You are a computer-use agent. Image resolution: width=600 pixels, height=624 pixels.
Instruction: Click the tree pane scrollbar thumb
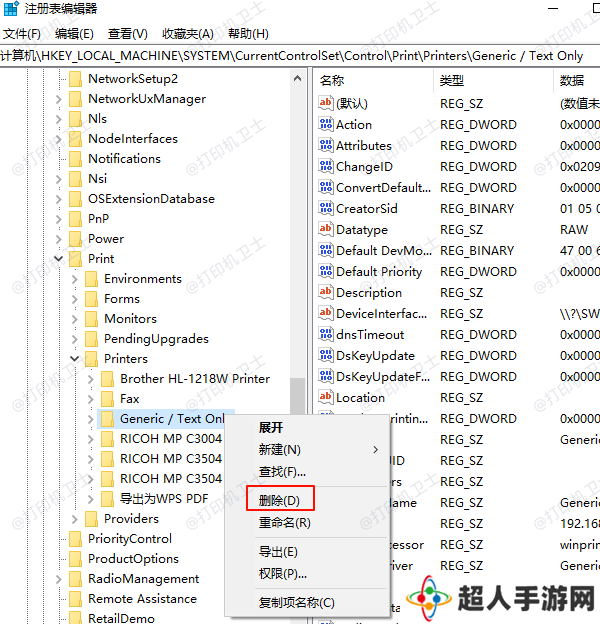(298, 396)
